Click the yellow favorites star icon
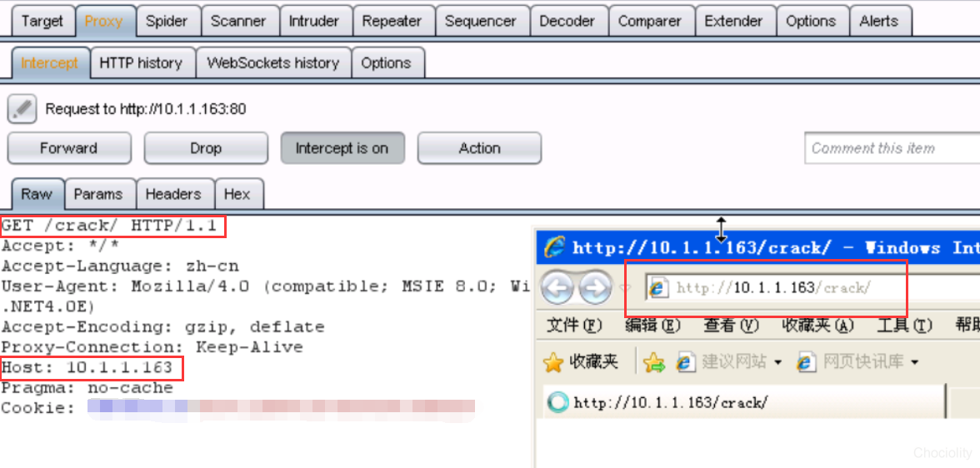The width and height of the screenshot is (980, 468). click(x=553, y=361)
